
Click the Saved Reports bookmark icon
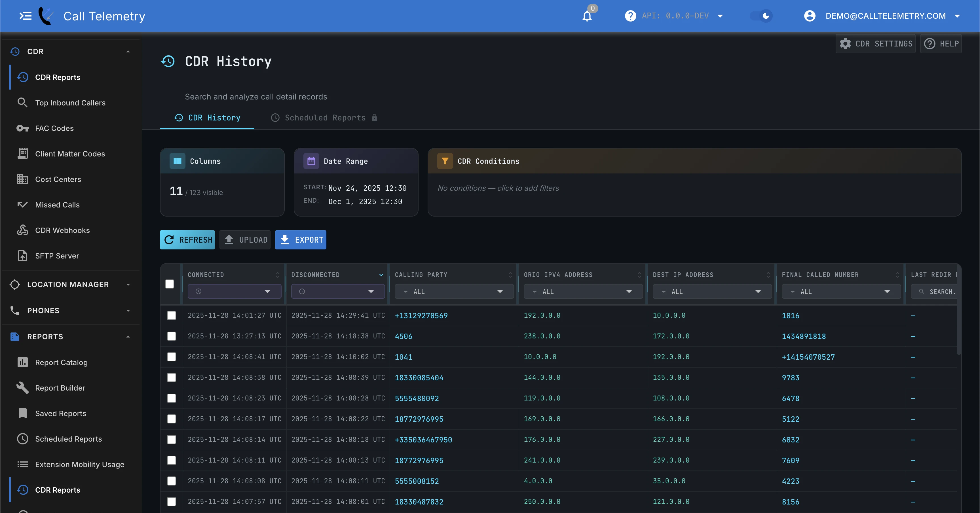pos(22,413)
